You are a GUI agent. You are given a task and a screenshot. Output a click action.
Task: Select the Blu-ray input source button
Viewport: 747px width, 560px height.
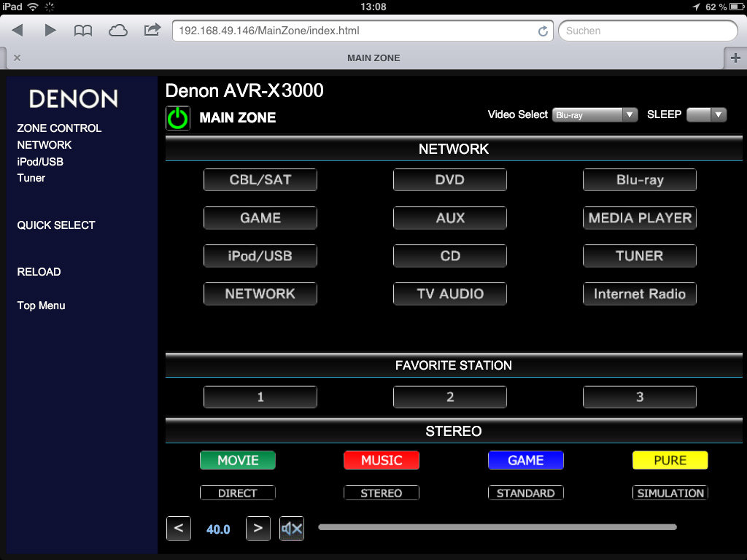point(640,180)
